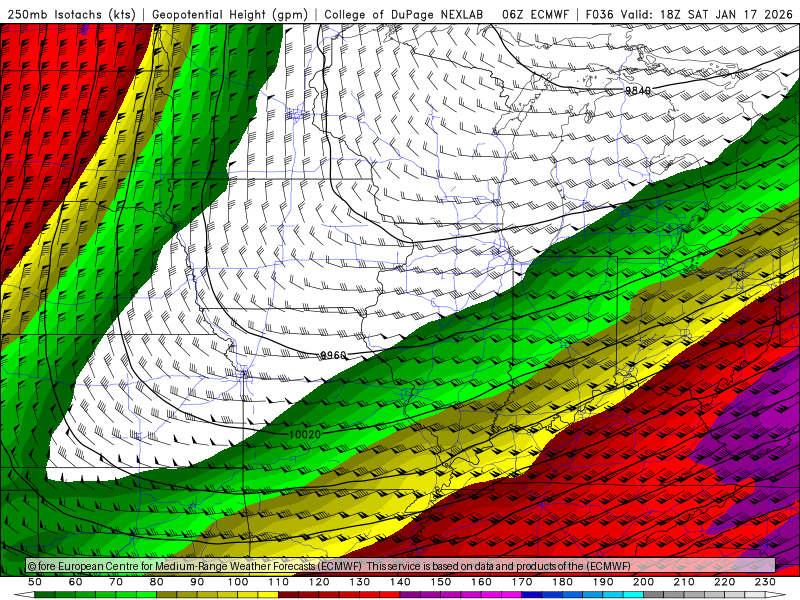The height and width of the screenshot is (600, 800).
Task: Click the right arrow end of the colorbar
Action: pos(776,595)
